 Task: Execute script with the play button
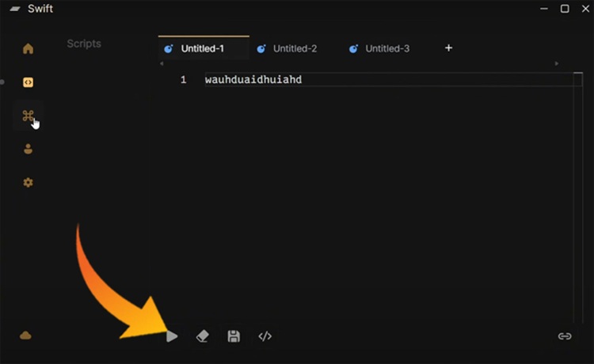coord(172,336)
